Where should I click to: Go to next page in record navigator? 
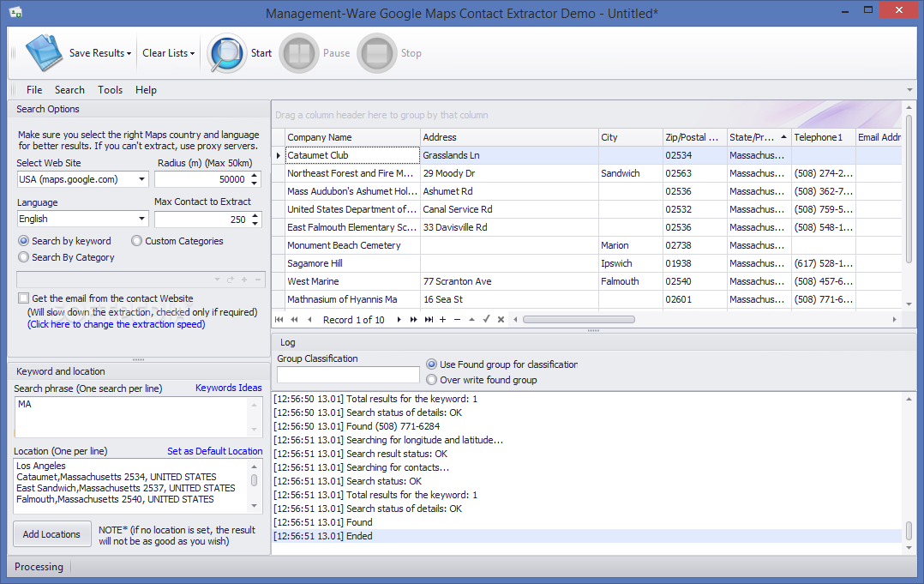click(414, 319)
